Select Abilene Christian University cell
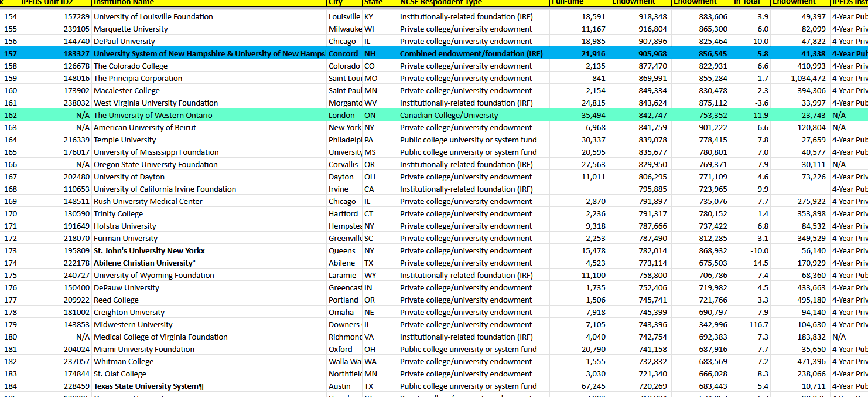Screen dimensions: 868x397 pos(209,263)
